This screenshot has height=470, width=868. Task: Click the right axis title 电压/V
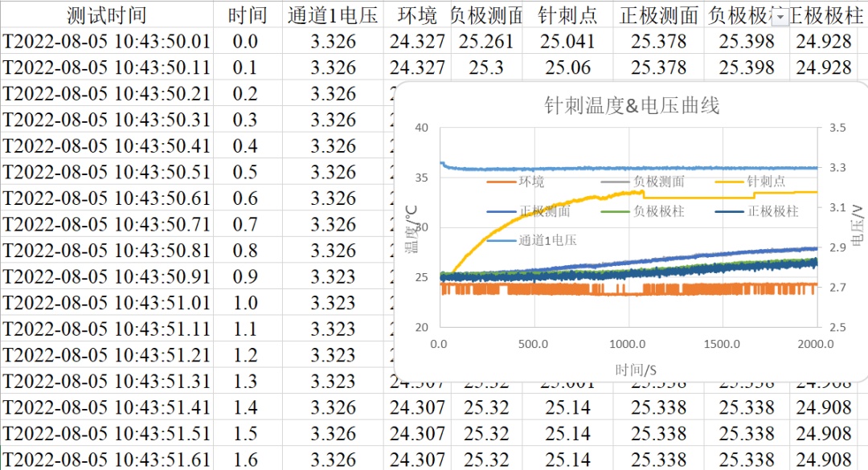(x=857, y=226)
